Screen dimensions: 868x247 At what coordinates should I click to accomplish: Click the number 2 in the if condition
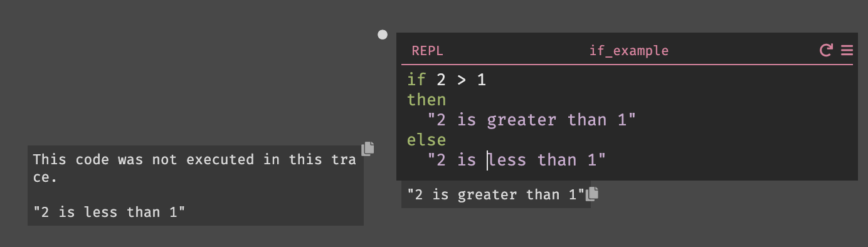pyautogui.click(x=442, y=80)
